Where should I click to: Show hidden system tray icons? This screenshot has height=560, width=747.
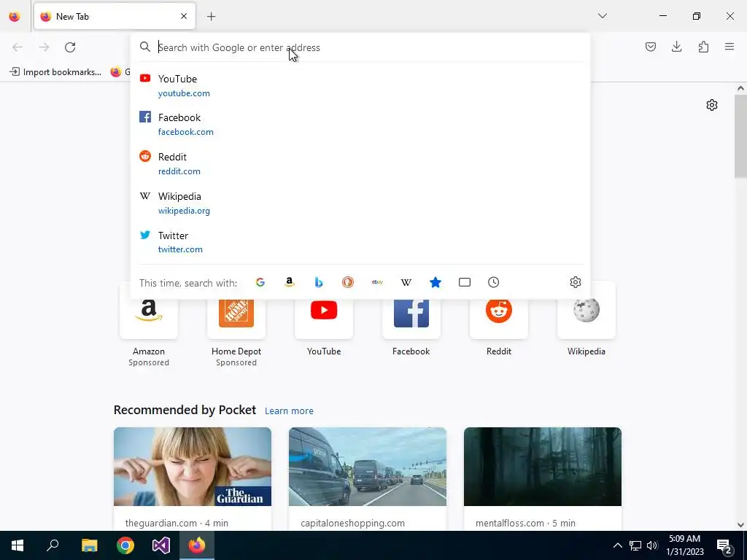pyautogui.click(x=617, y=545)
